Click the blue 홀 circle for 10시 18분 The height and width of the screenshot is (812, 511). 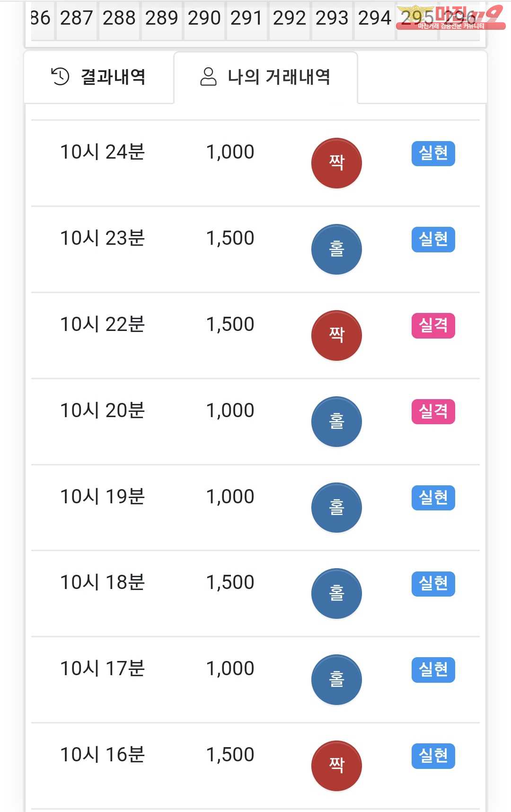[x=336, y=594]
